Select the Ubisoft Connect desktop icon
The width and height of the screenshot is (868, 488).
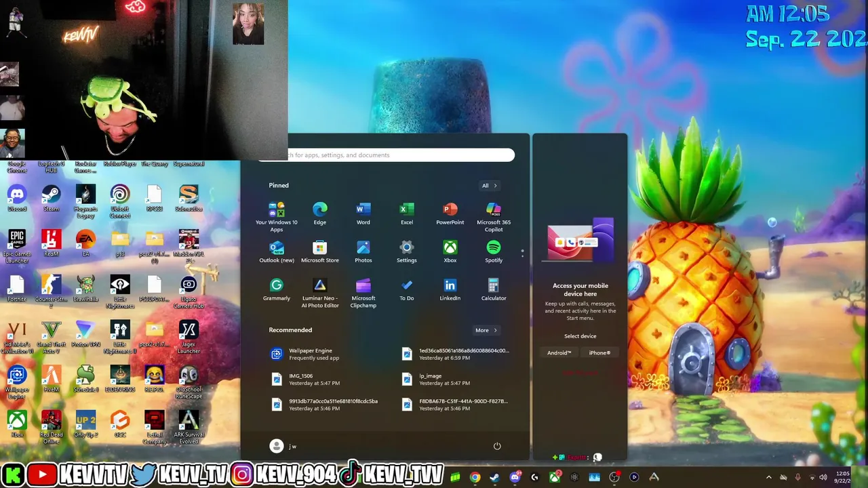coord(120,201)
